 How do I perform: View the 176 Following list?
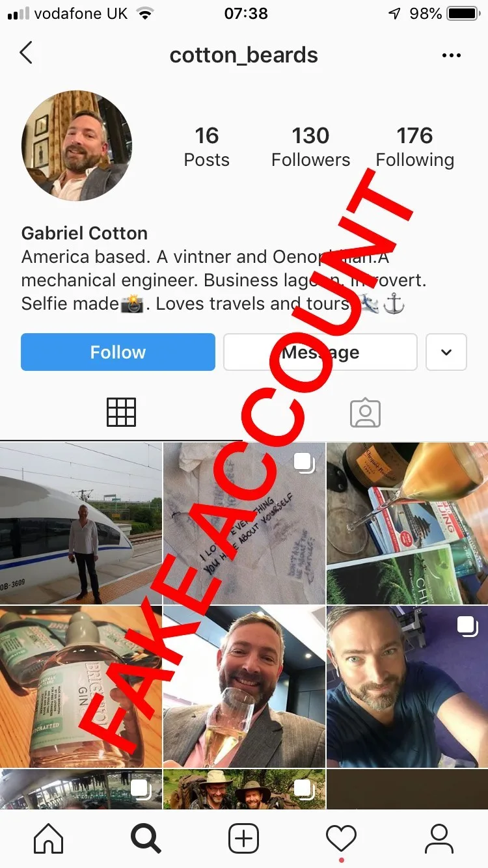[x=415, y=147]
